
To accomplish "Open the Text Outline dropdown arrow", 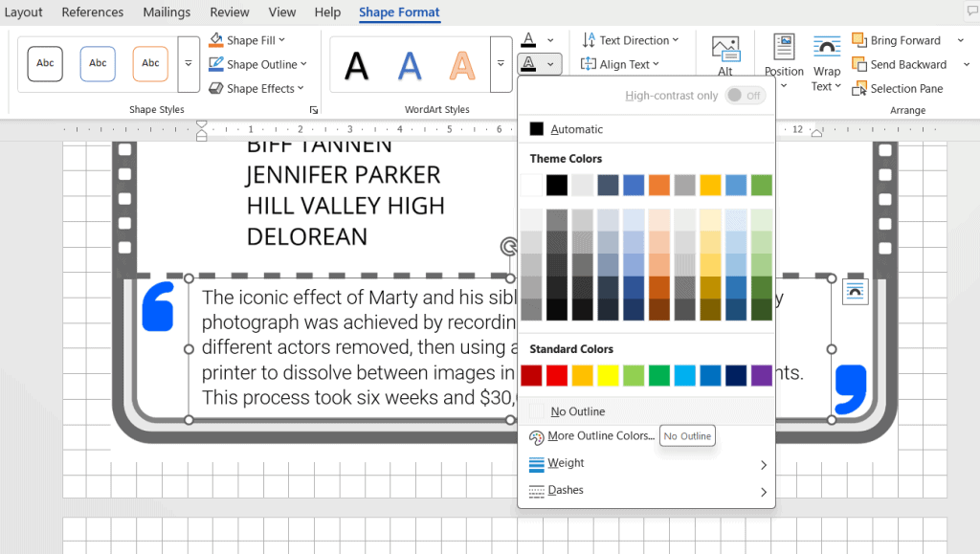I will (x=550, y=64).
